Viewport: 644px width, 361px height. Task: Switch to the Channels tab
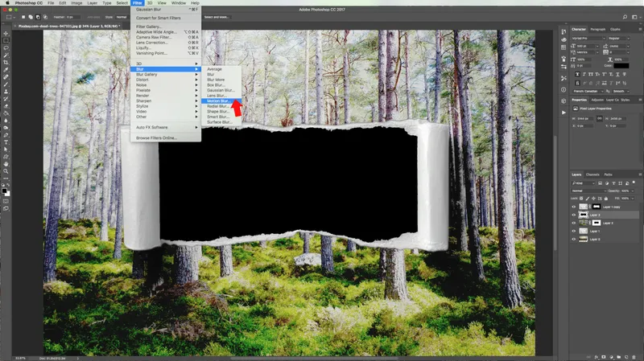[x=592, y=174]
